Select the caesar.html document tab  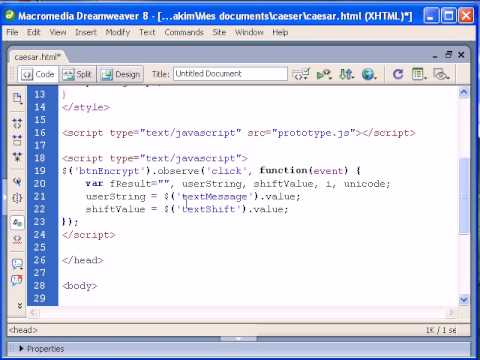tap(38, 57)
